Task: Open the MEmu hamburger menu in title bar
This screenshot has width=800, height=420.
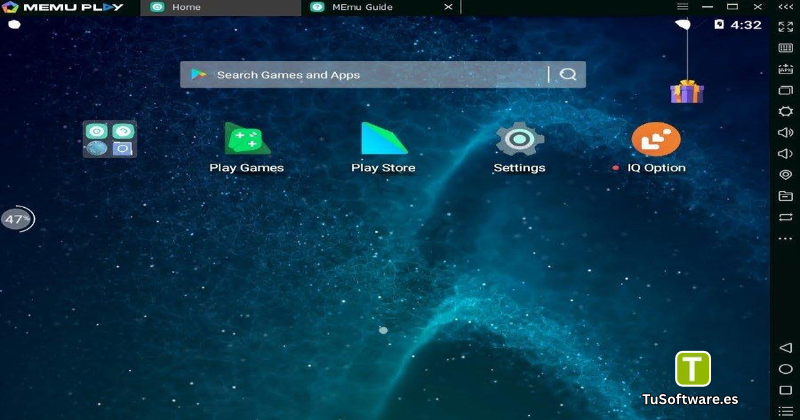Action: point(683,7)
